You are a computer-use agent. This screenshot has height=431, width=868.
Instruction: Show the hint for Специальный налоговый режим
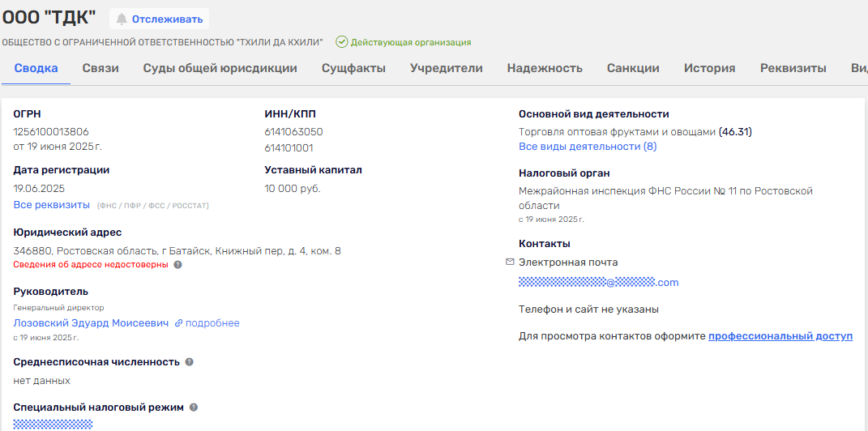pyautogui.click(x=194, y=408)
